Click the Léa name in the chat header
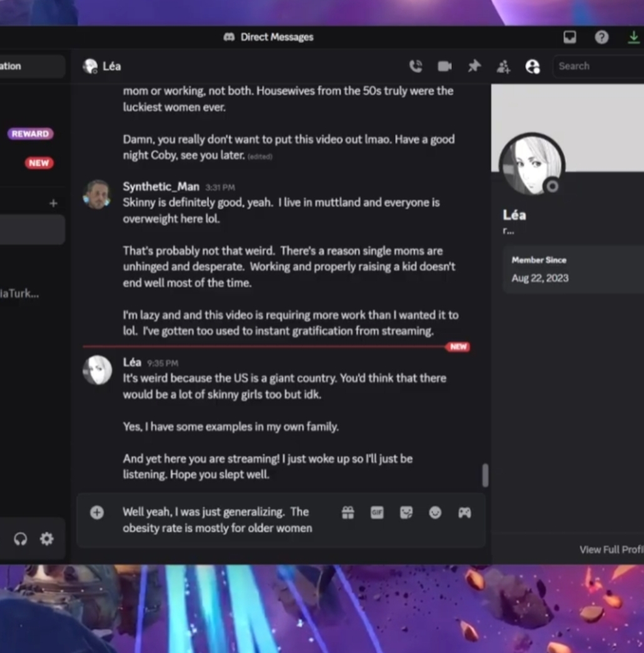The width and height of the screenshot is (644, 653). tap(112, 66)
